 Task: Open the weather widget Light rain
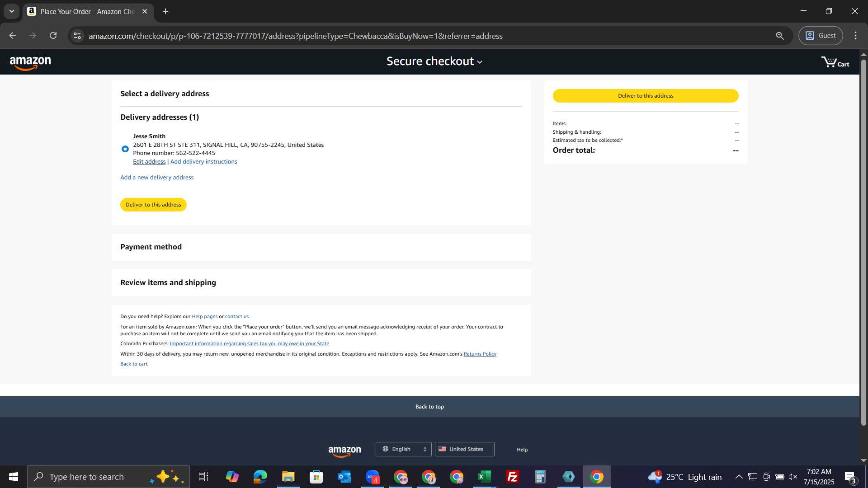685,477
